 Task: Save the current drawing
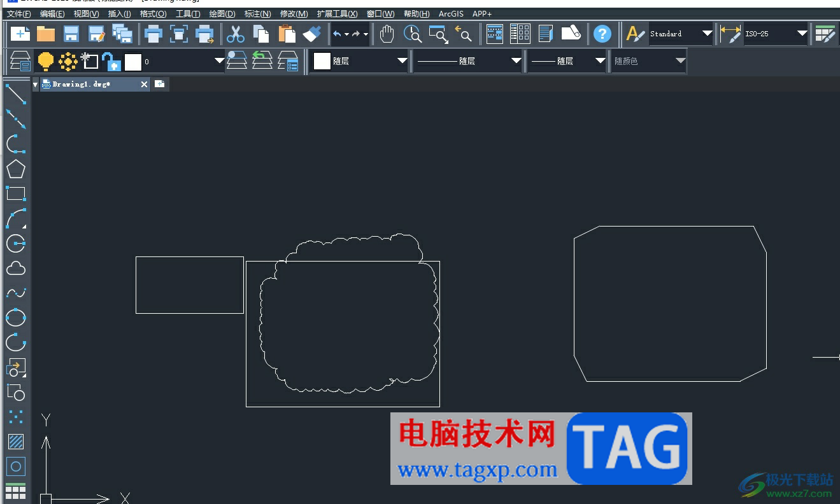point(71,34)
